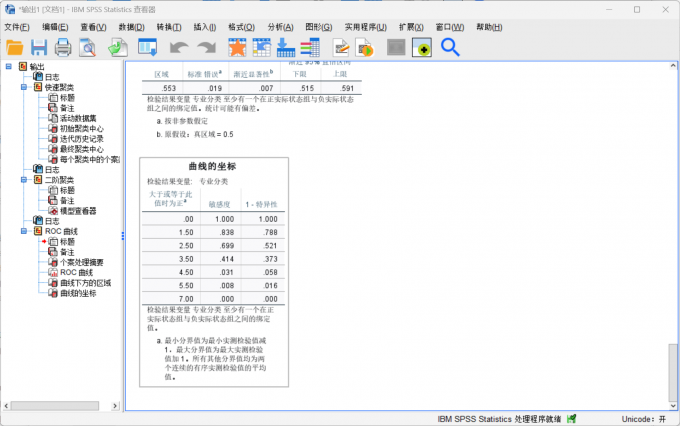This screenshot has height=426, width=680.
Task: Redo the last undone action
Action: [x=206, y=47]
